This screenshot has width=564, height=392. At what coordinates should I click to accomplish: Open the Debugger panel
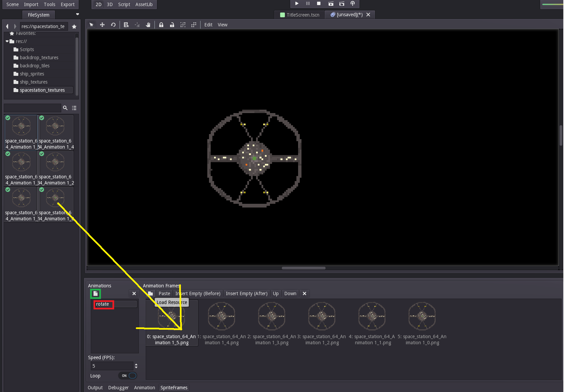[119, 388]
